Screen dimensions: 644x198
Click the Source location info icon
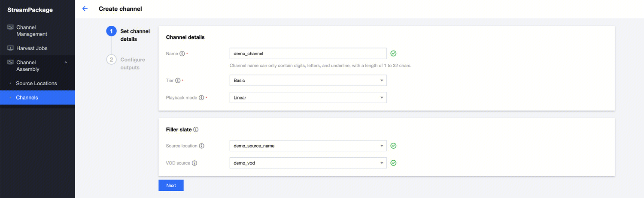click(202, 146)
